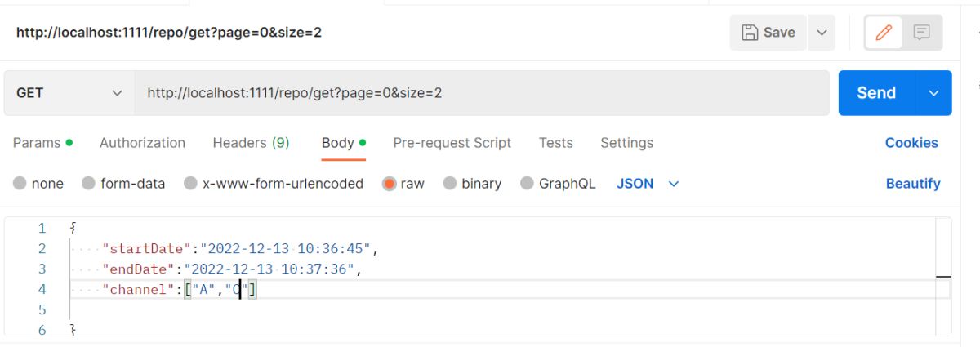980x347 pixels.
Task: Select the GraphQL radio option
Action: [527, 184]
